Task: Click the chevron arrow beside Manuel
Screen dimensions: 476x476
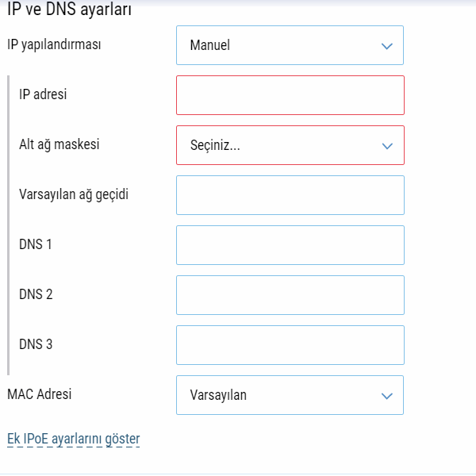Action: [387, 46]
